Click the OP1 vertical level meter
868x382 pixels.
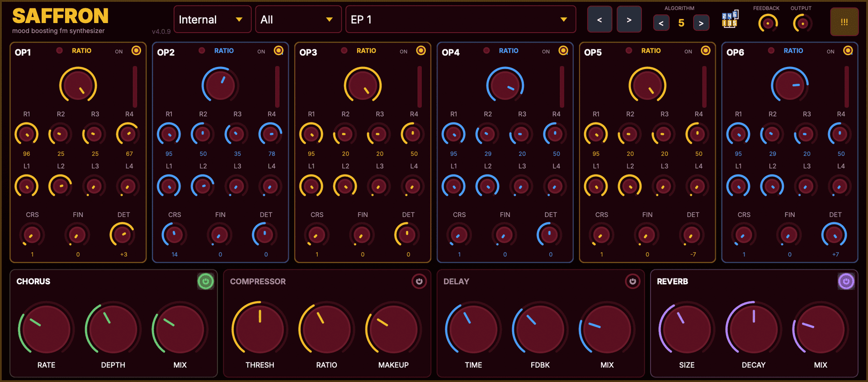135,86
